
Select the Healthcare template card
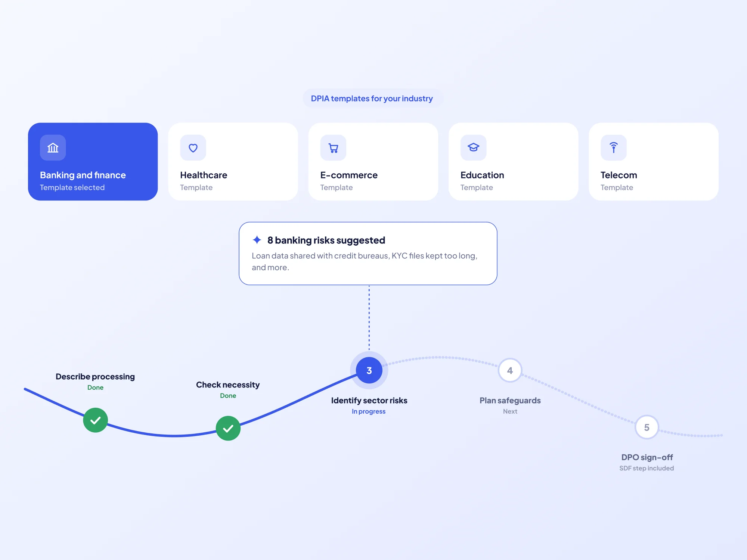[x=233, y=162]
